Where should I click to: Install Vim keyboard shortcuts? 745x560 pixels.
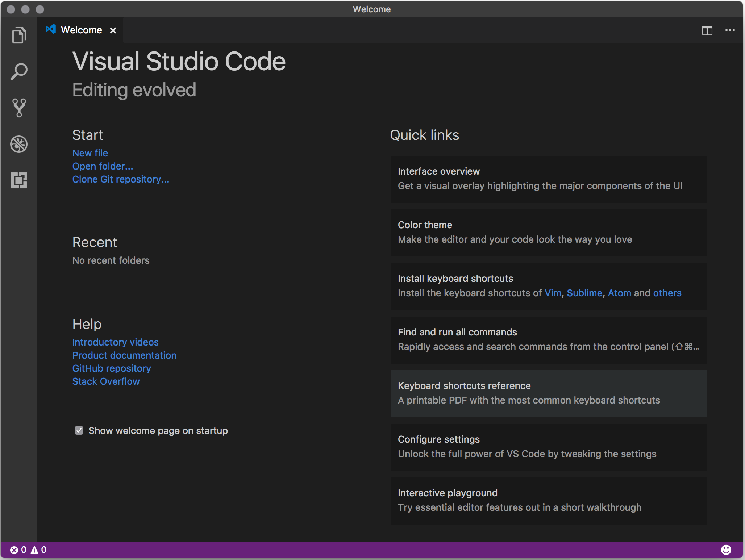552,293
